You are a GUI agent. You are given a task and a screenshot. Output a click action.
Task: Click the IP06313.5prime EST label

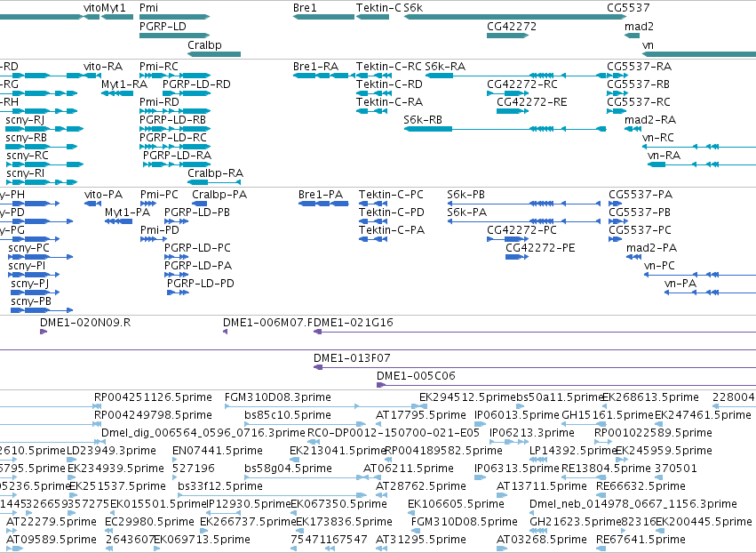coord(517,469)
